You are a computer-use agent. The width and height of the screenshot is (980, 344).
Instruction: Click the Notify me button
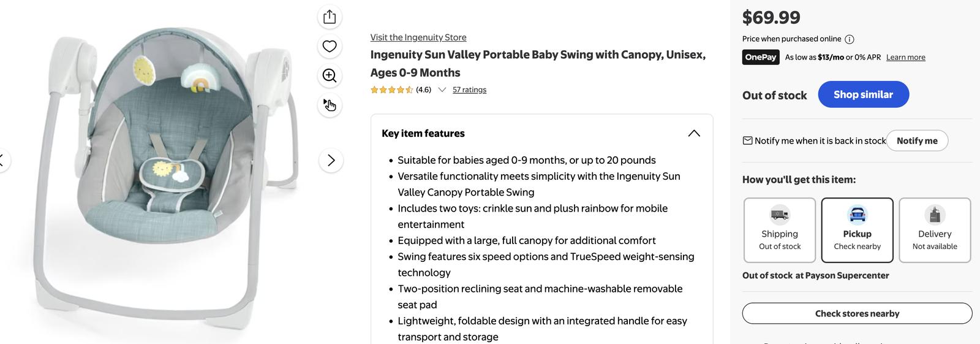917,140
